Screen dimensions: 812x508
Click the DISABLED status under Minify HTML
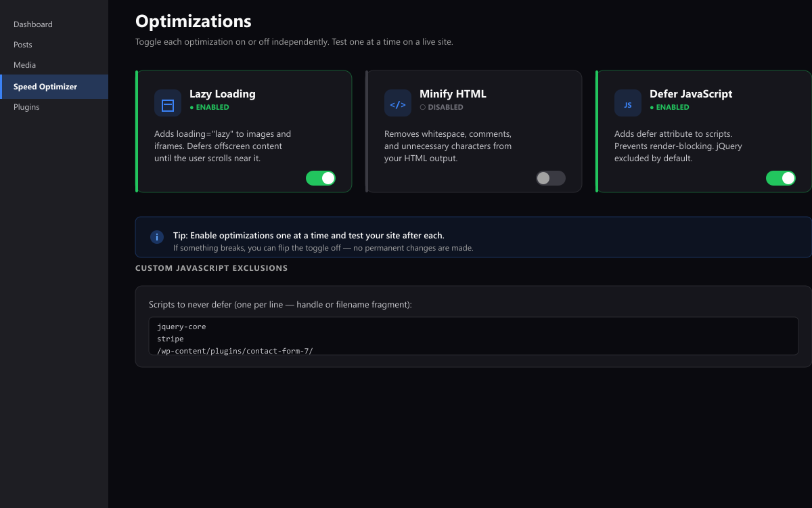tap(441, 107)
